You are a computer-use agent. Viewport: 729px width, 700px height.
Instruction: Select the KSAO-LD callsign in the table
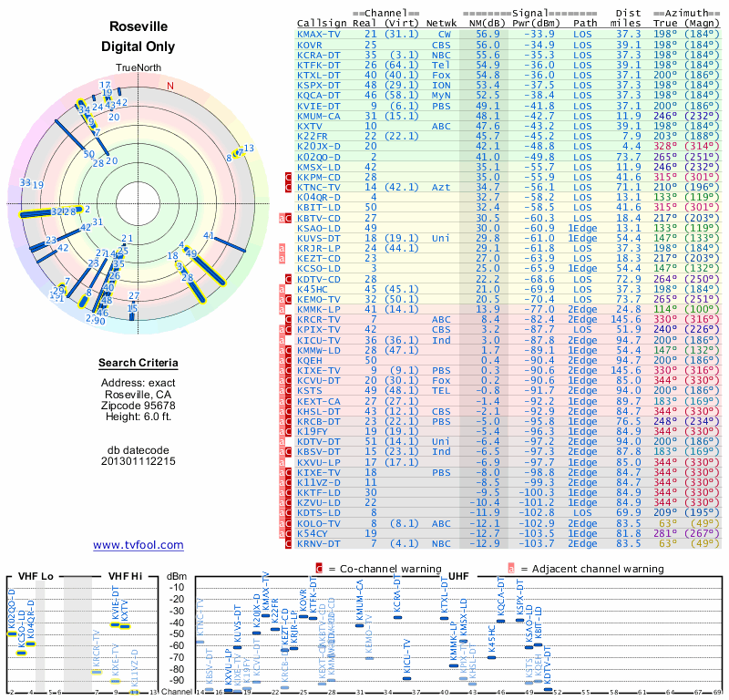pyautogui.click(x=318, y=228)
